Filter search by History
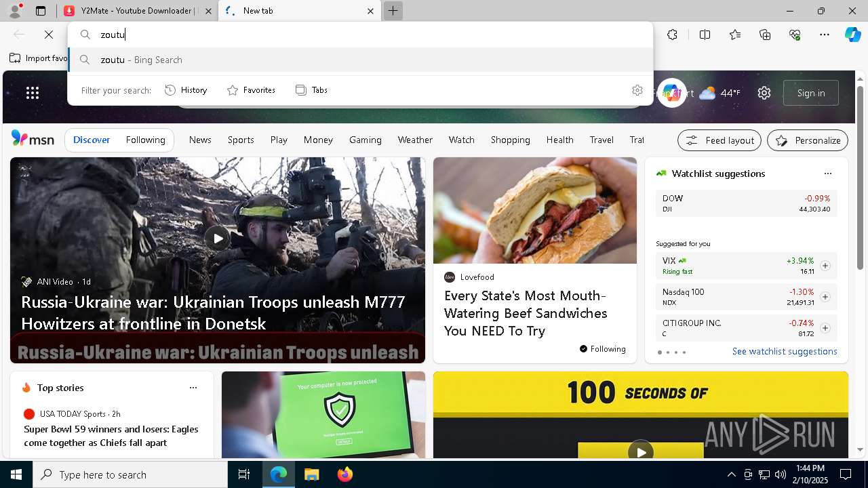The image size is (868, 488). (x=186, y=90)
